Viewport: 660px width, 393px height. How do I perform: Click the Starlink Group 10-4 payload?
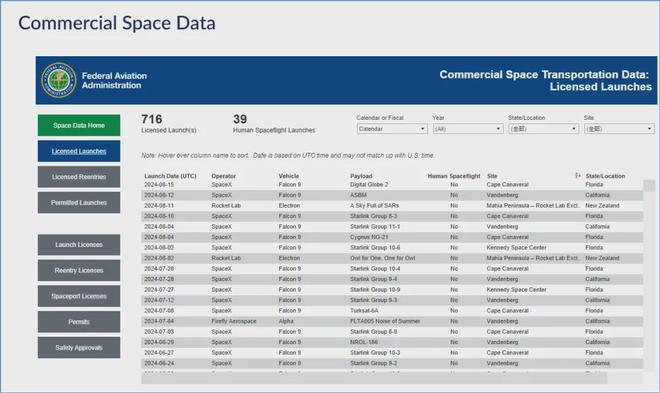tap(375, 269)
